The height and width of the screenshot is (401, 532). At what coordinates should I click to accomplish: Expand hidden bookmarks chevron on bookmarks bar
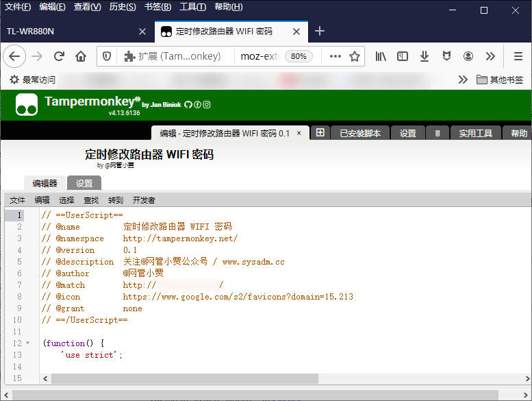coord(463,80)
